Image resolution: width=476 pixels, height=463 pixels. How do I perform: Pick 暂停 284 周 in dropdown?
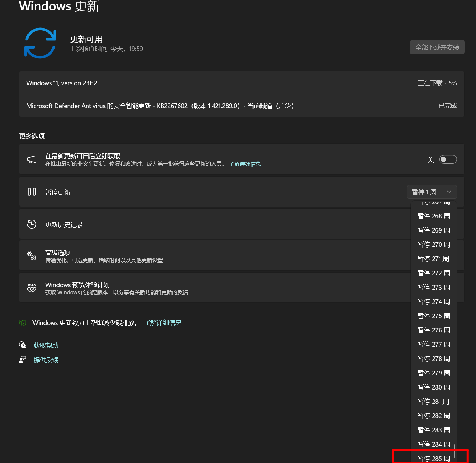434,444
